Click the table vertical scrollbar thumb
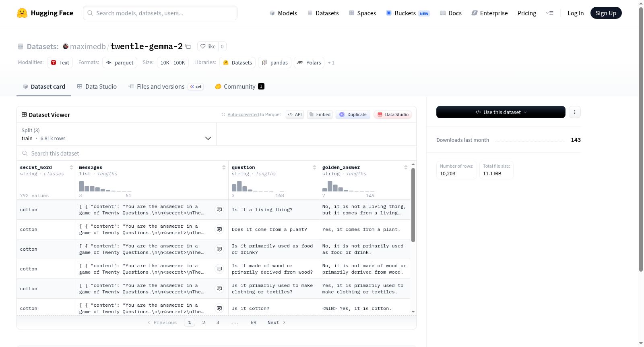The width and height of the screenshot is (644, 347). (413, 205)
